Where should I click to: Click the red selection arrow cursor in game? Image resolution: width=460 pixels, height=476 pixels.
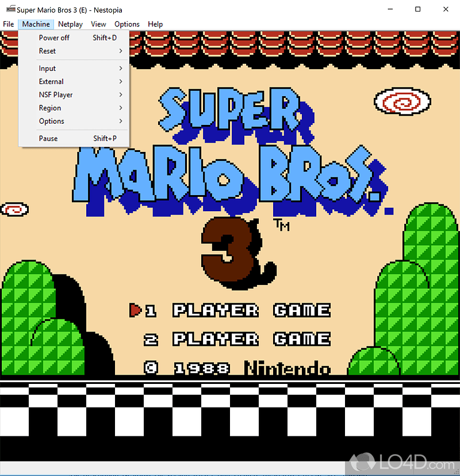click(135, 310)
